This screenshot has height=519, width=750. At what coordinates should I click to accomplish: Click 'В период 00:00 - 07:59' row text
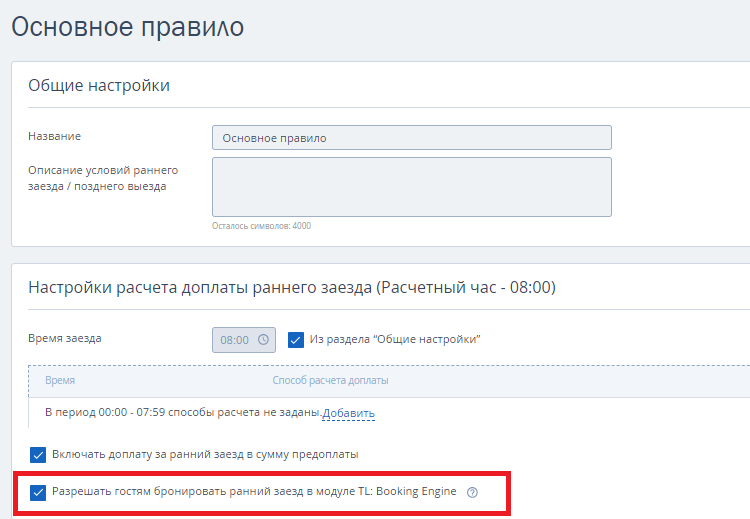[x=183, y=412]
